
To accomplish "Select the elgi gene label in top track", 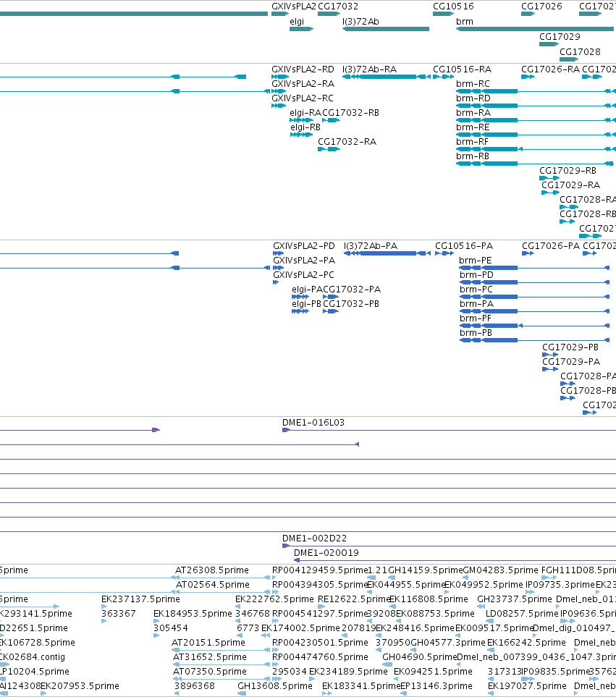I will pos(297,21).
